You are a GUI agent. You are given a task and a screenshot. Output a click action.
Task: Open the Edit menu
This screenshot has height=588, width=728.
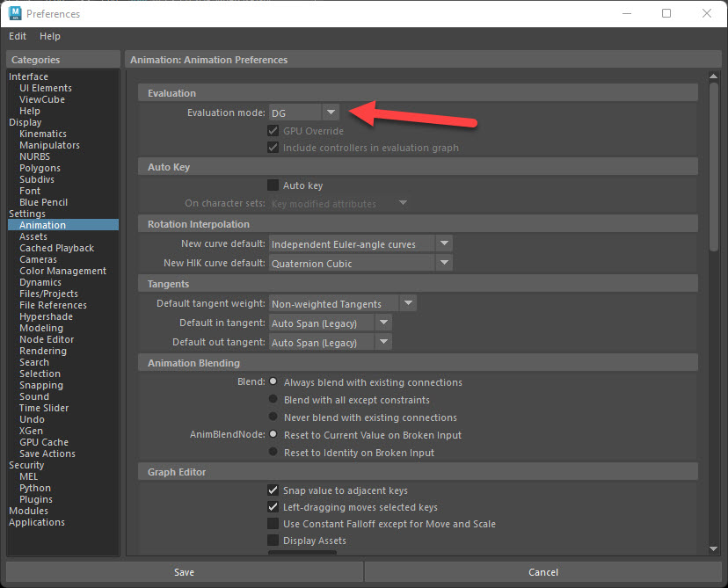click(x=17, y=36)
